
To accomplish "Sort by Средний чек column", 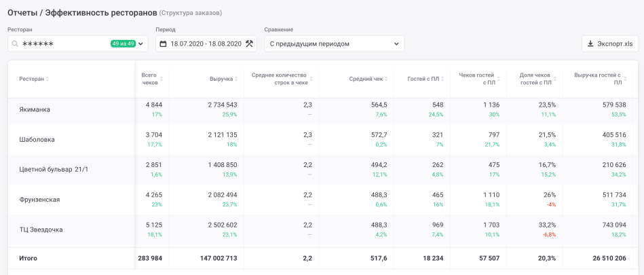I will click(x=387, y=79).
